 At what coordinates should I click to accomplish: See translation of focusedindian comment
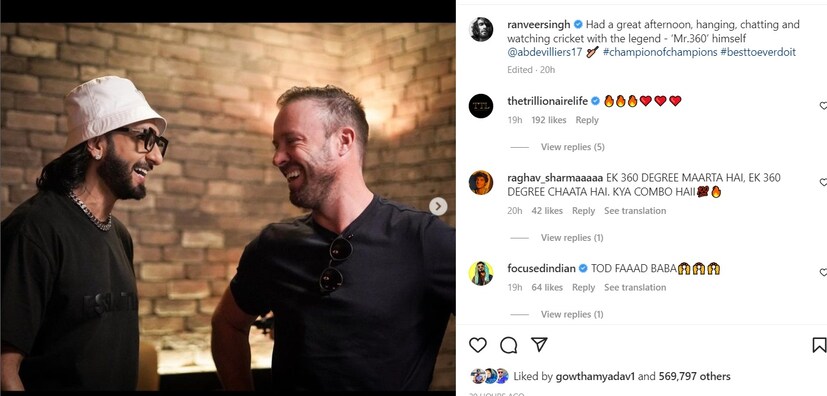(635, 287)
